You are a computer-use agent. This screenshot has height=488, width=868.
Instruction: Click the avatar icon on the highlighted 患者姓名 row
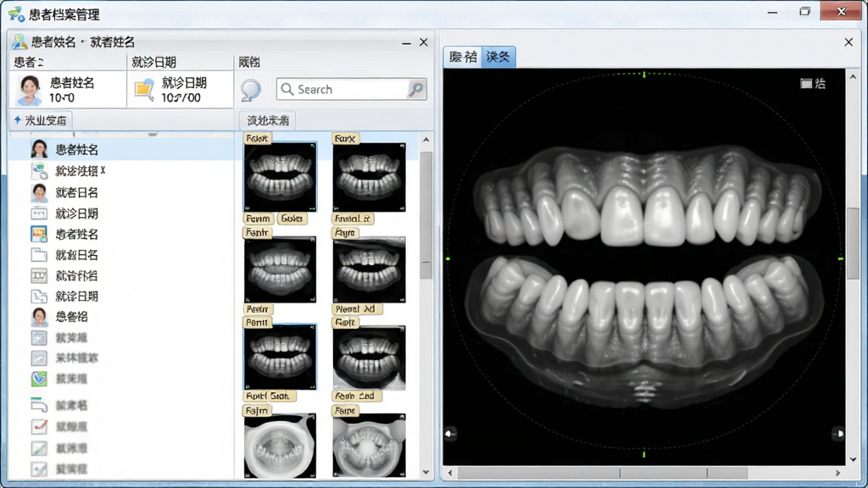coord(39,149)
